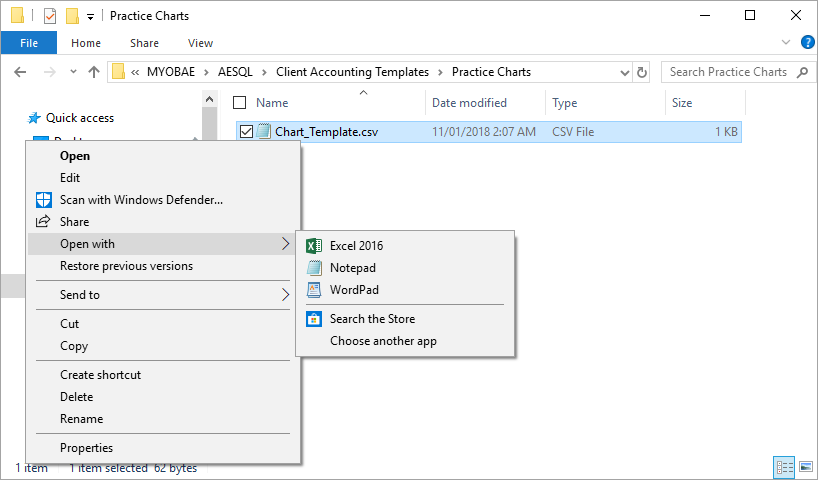
Task: Expand the ribbon with the chevron
Action: pyautogui.click(x=784, y=43)
